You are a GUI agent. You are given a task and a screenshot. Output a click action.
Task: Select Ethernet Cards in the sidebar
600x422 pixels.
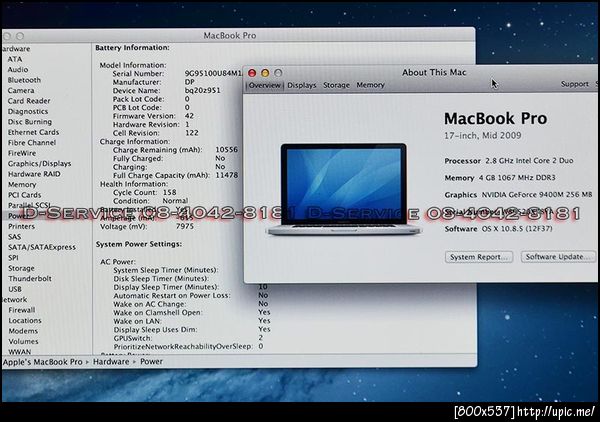(33, 132)
